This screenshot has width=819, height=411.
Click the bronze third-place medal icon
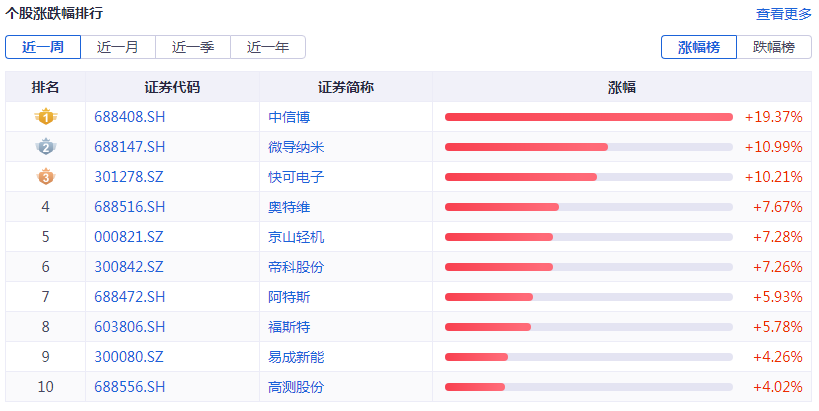[45, 177]
